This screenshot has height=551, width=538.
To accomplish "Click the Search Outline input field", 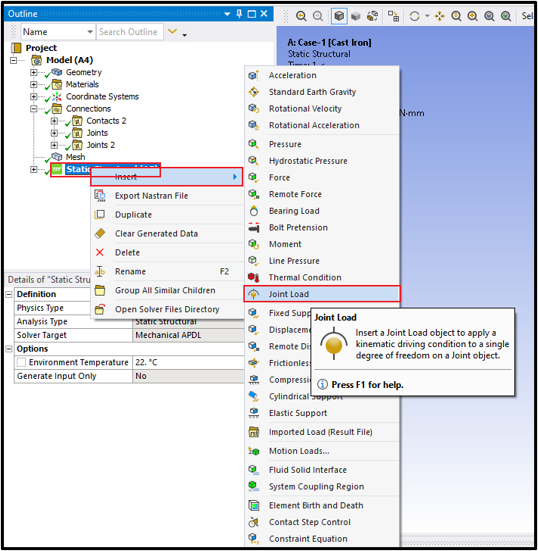I will (x=130, y=32).
